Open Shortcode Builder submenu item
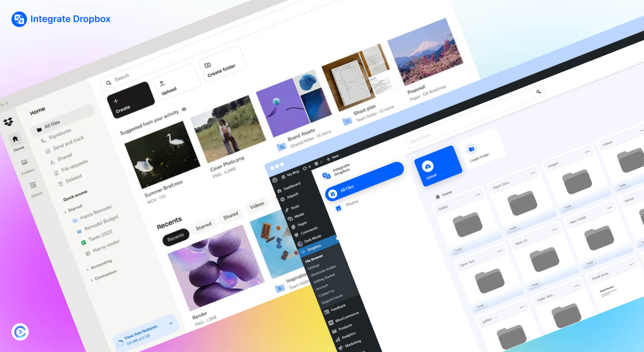The image size is (644, 352). coord(323,271)
